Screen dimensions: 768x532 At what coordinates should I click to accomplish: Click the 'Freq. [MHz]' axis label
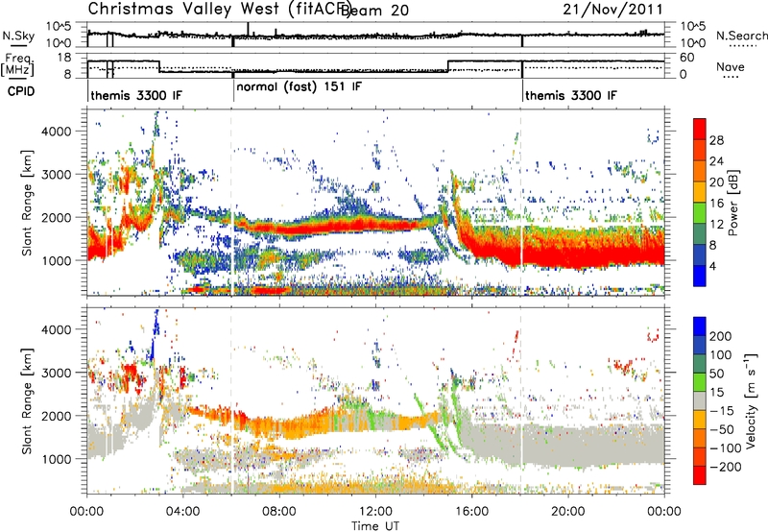[x=17, y=64]
